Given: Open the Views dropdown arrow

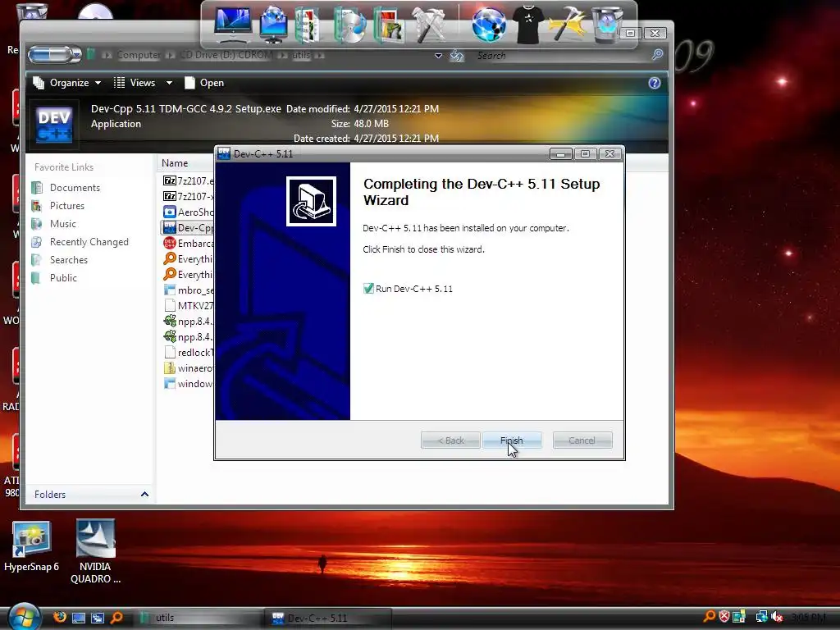Looking at the screenshot, I should pos(169,83).
